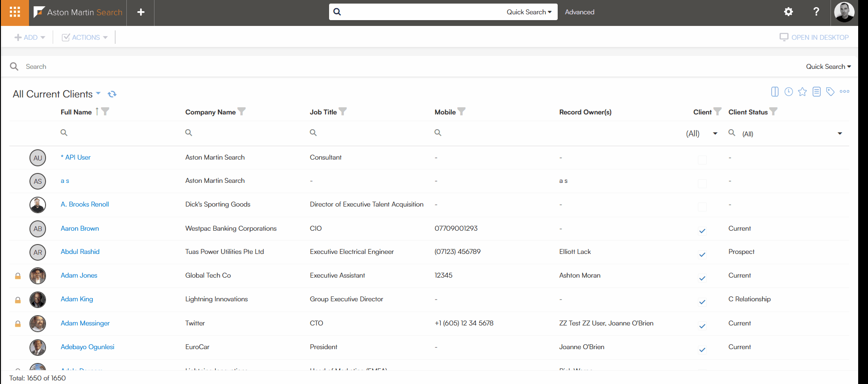Click the lock icon beside Adam Messinger
Image resolution: width=868 pixels, height=384 pixels.
(18, 324)
